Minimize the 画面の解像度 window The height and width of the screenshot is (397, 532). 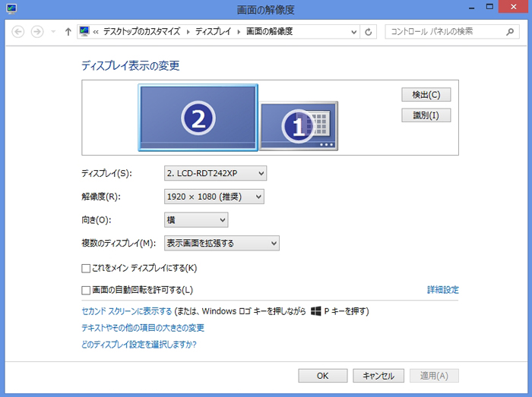(472, 8)
